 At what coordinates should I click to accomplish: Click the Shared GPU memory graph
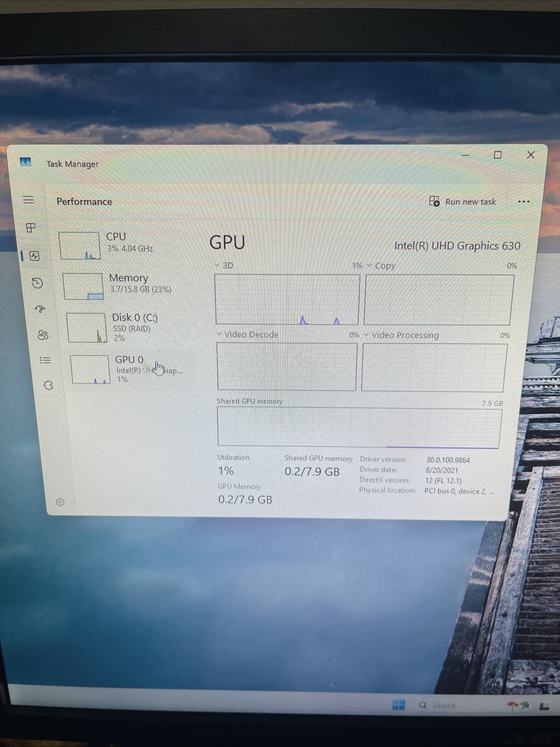[x=359, y=427]
